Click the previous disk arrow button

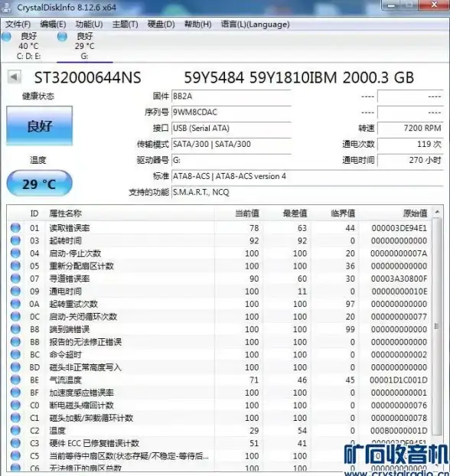tap(15, 77)
